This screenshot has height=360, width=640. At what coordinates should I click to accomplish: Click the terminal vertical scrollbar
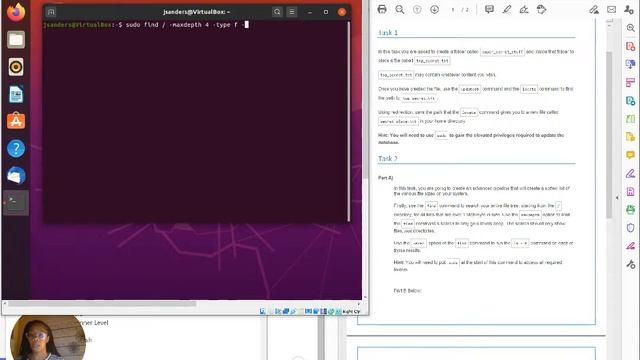pyautogui.click(x=349, y=122)
